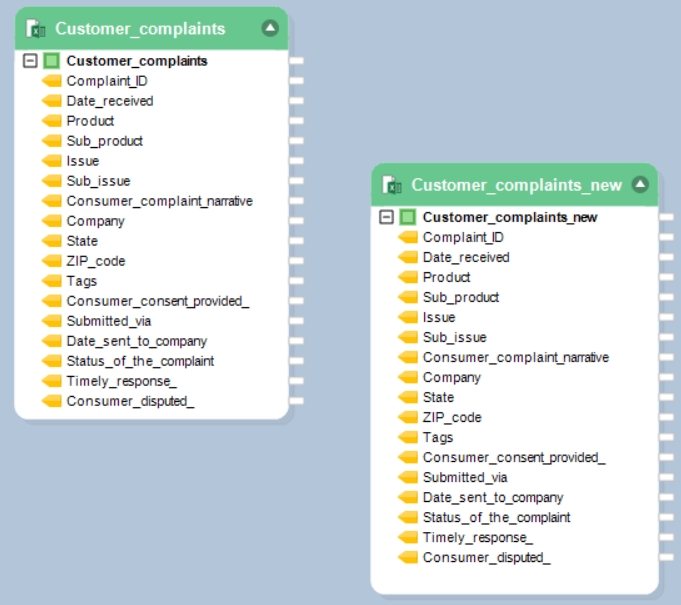
Task: Collapse the Customer_complaints_new object with header arrow
Action: tap(641, 184)
